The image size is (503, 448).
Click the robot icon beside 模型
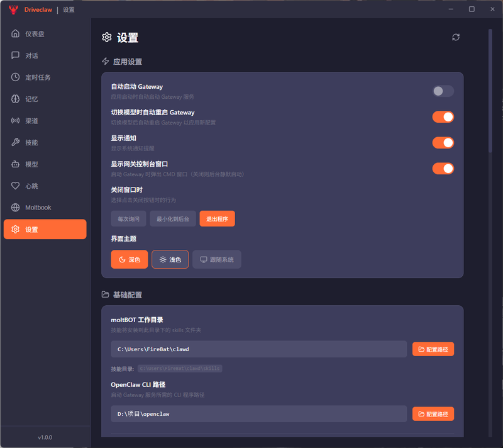(15, 164)
